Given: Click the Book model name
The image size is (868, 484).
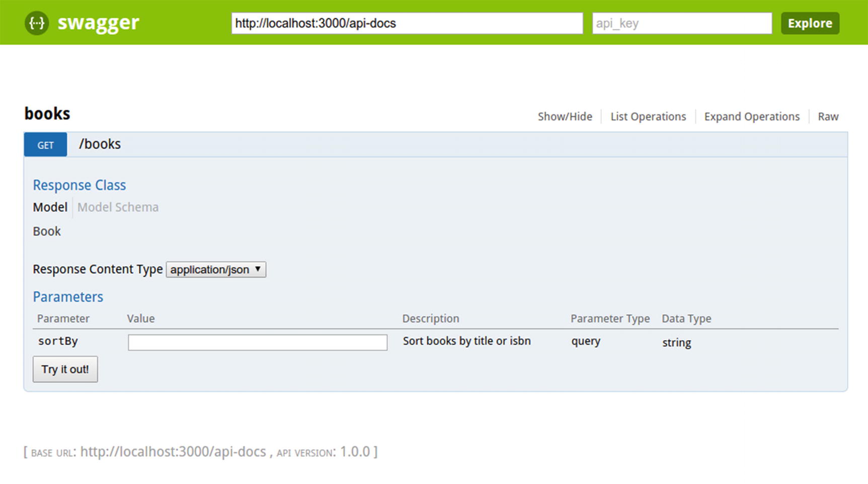Looking at the screenshot, I should click(47, 231).
